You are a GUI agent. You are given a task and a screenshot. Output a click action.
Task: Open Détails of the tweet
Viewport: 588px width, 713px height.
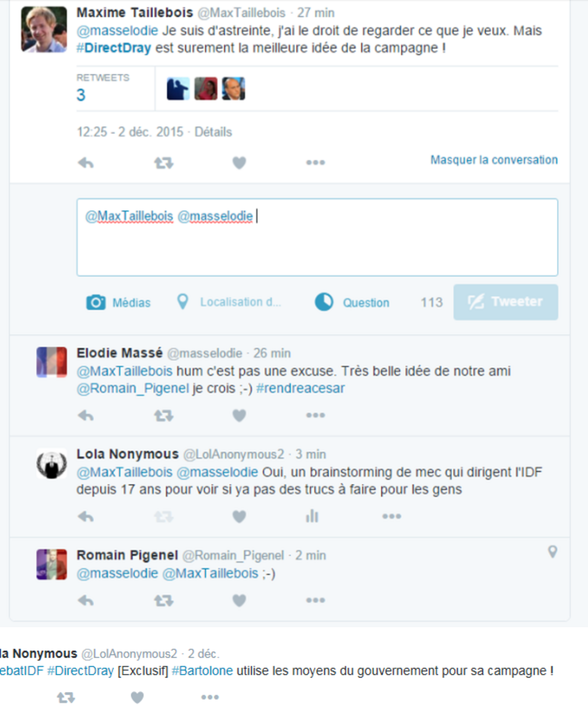click(213, 132)
